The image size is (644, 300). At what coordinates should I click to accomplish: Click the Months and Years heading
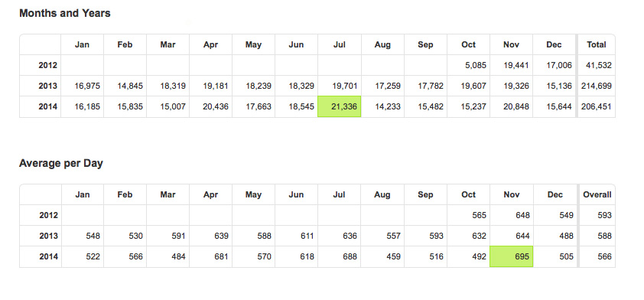tap(65, 13)
